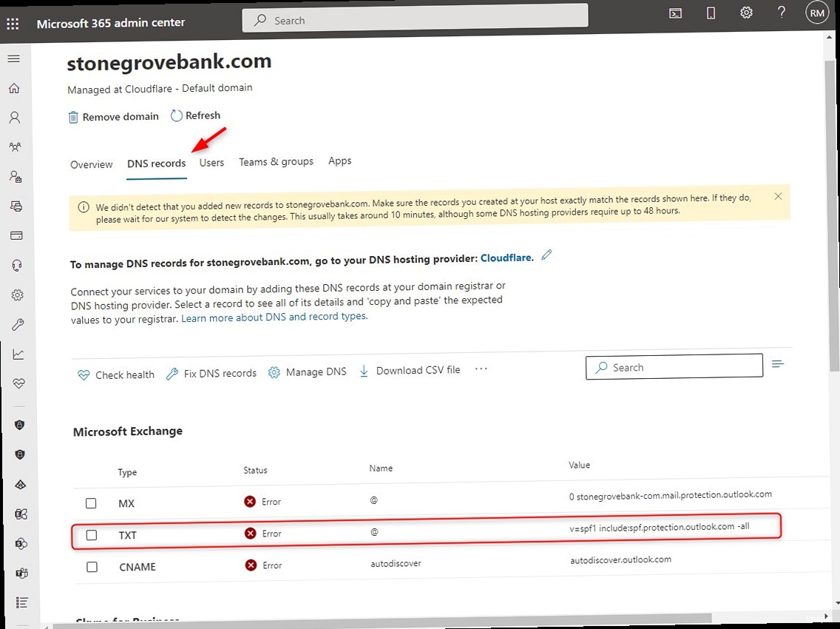
Task: Open Cloud Shell terminal icon in header
Action: pos(675,13)
